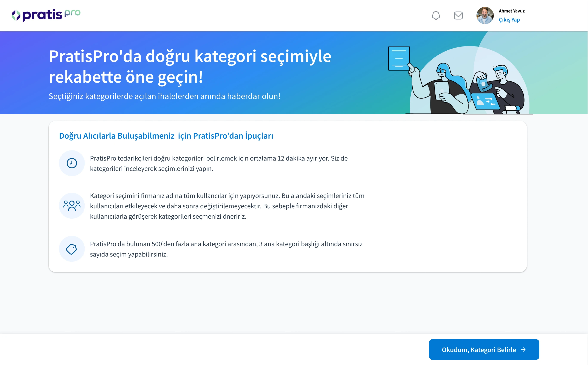Click the Çıkış Yap link

(509, 20)
